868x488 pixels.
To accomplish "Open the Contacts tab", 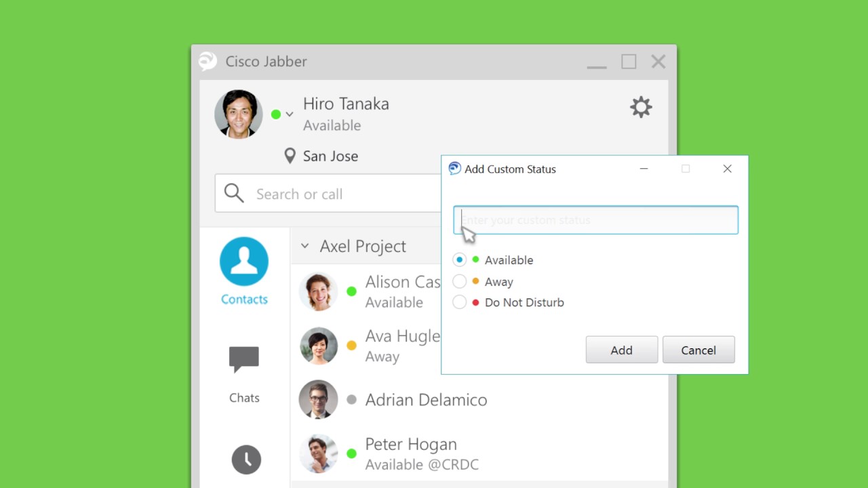I will tap(244, 271).
